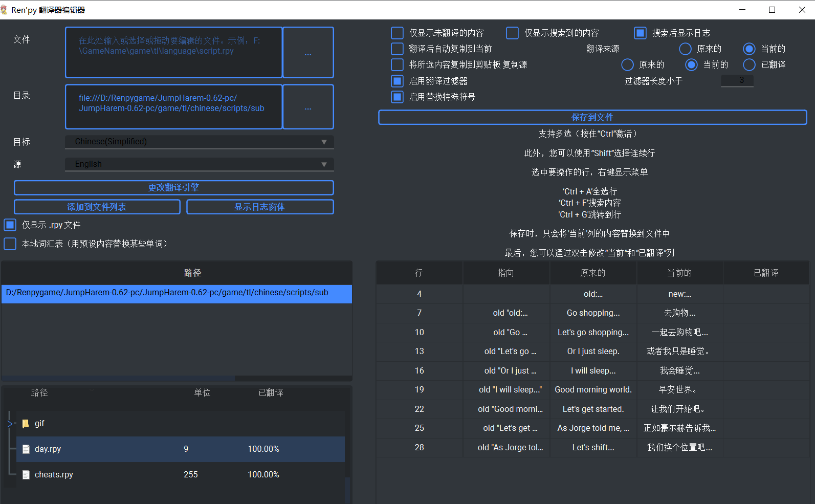Screen dimensions: 815x504
Task: Toggle 仅显示未翻译的内容 checkbox
Action: [397, 33]
